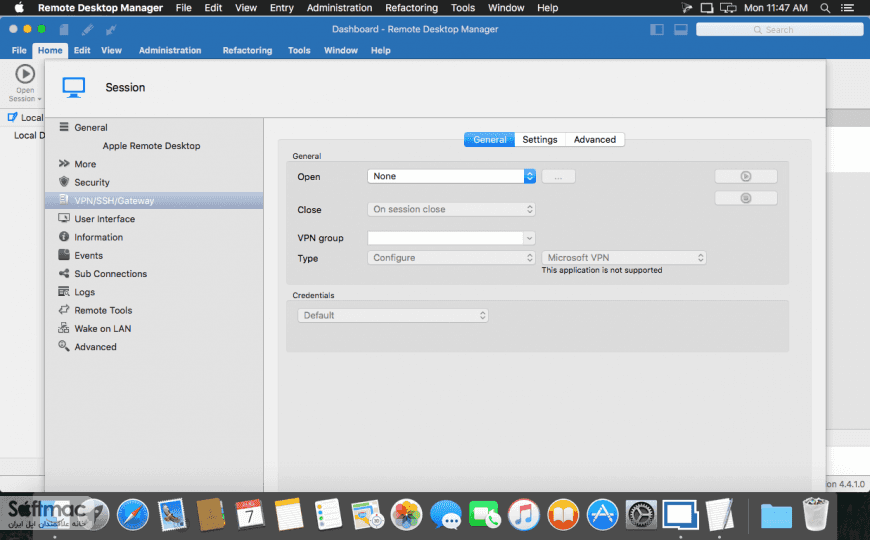The height and width of the screenshot is (540, 870).
Task: Open the Trash in the Dock
Action: [x=815, y=514]
